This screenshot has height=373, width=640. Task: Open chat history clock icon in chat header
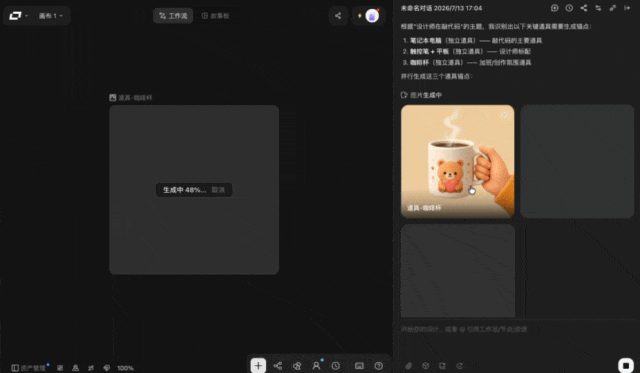(x=569, y=8)
